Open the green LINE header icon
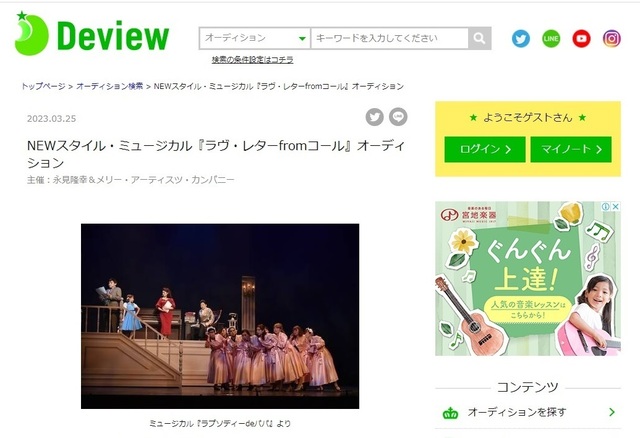Image resolution: width=640 pixels, height=438 pixels. click(x=551, y=39)
